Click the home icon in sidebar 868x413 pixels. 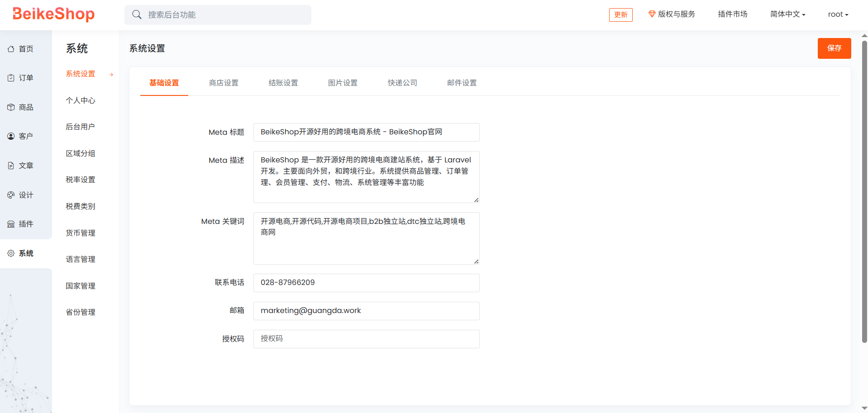click(x=11, y=49)
